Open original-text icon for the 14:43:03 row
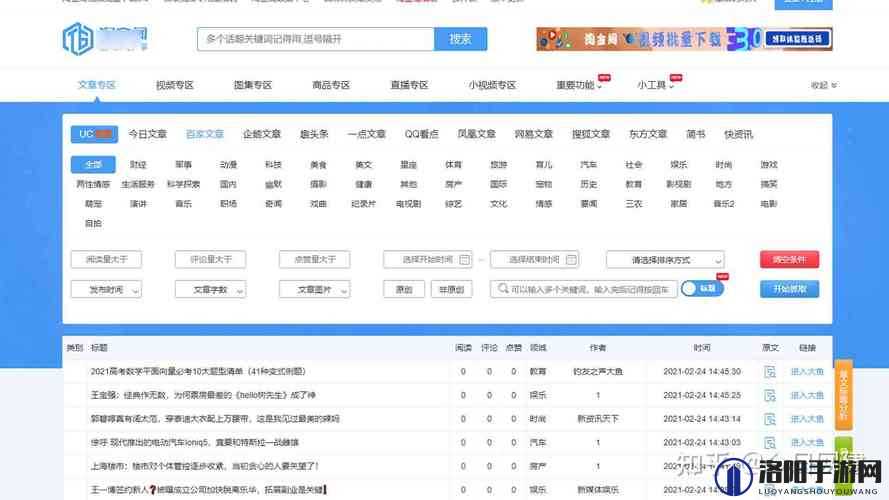Image resolution: width=889 pixels, height=500 pixels. [x=769, y=443]
